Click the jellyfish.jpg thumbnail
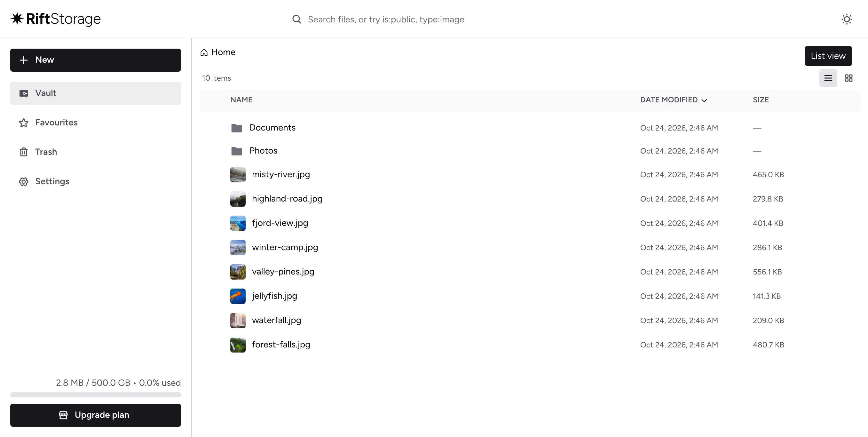Screen dimensions: 868x437 point(238,296)
